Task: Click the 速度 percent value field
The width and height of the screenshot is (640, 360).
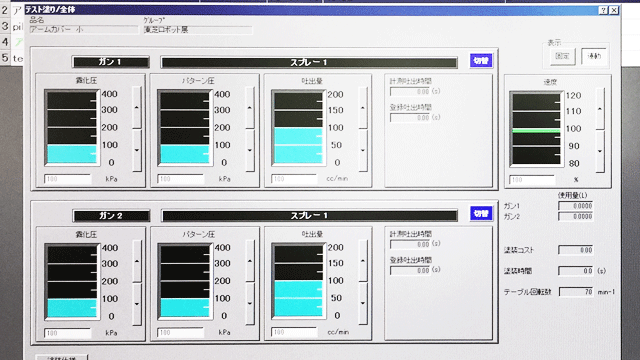Action: click(x=532, y=180)
